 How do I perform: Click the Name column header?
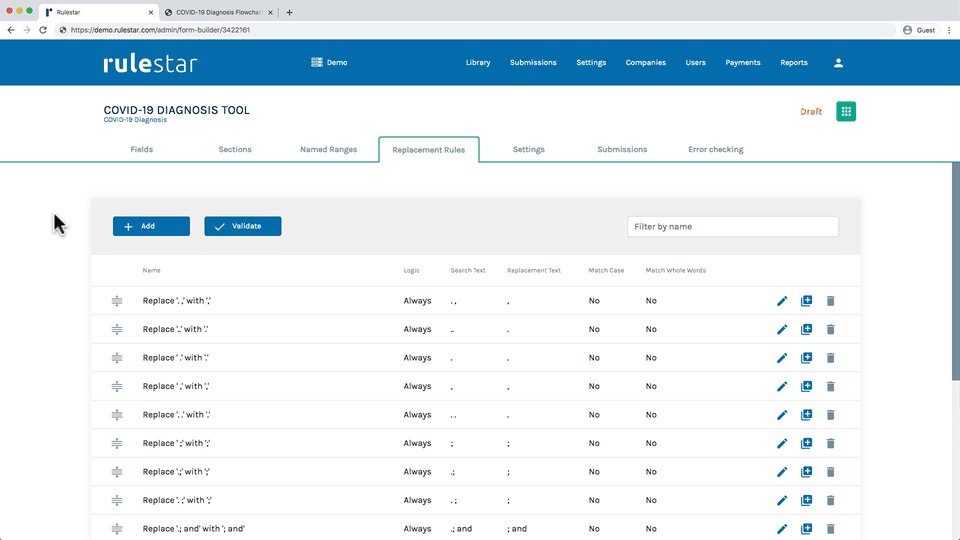[x=151, y=270]
